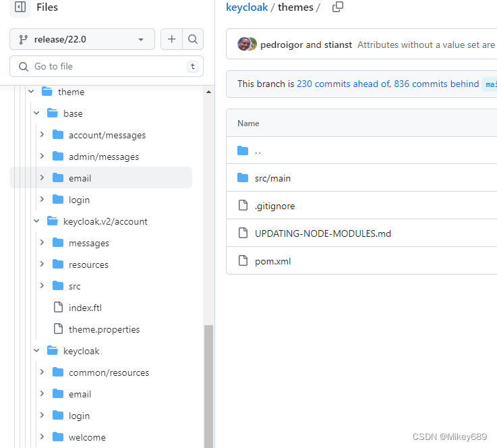Click the file tree scroll-up arrow
Screen dimensions: 497x448
[208, 92]
